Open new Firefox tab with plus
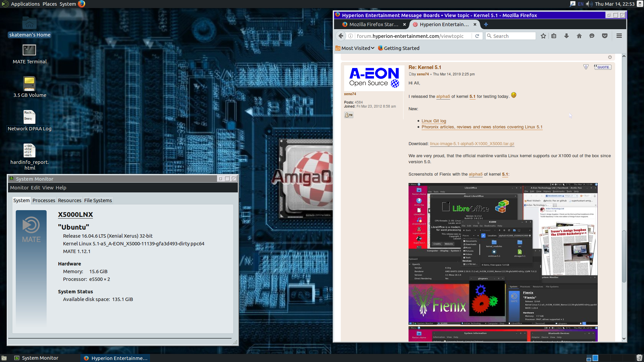644x362 pixels. click(x=486, y=24)
